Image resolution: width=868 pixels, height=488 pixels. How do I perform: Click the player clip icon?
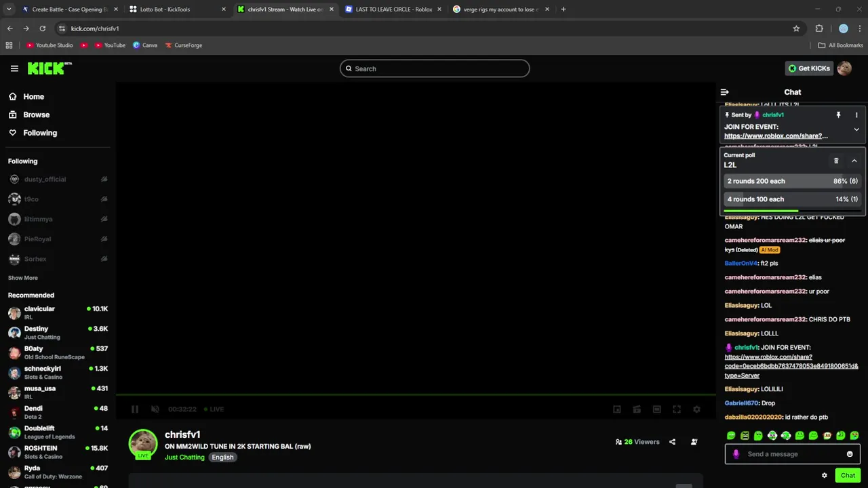pyautogui.click(x=637, y=409)
